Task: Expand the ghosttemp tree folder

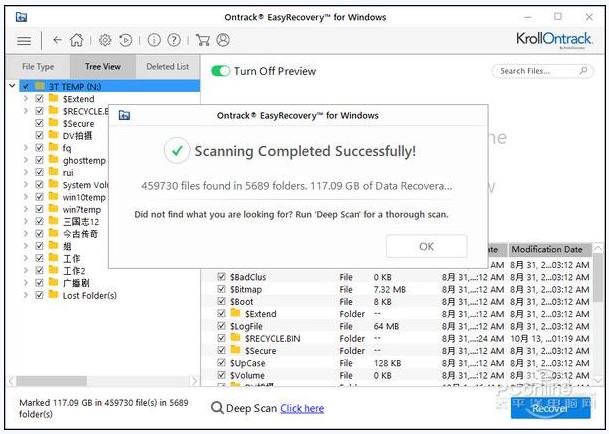Action: pyautogui.click(x=26, y=160)
